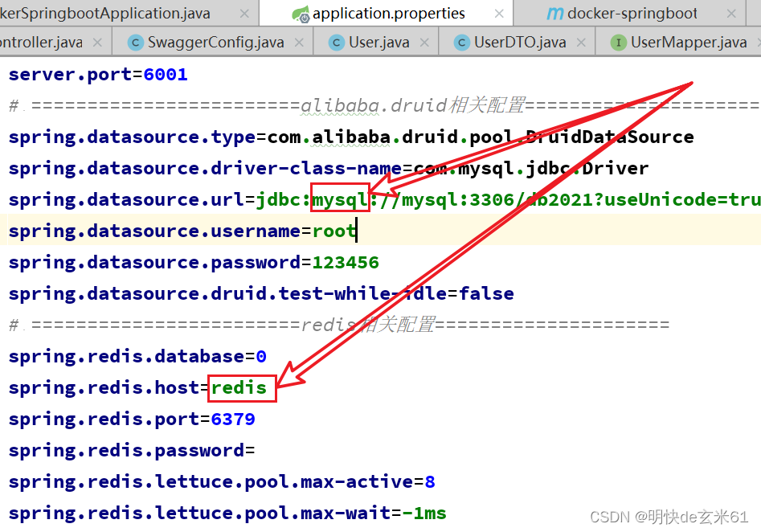Click the redis host value

pyautogui.click(x=239, y=388)
